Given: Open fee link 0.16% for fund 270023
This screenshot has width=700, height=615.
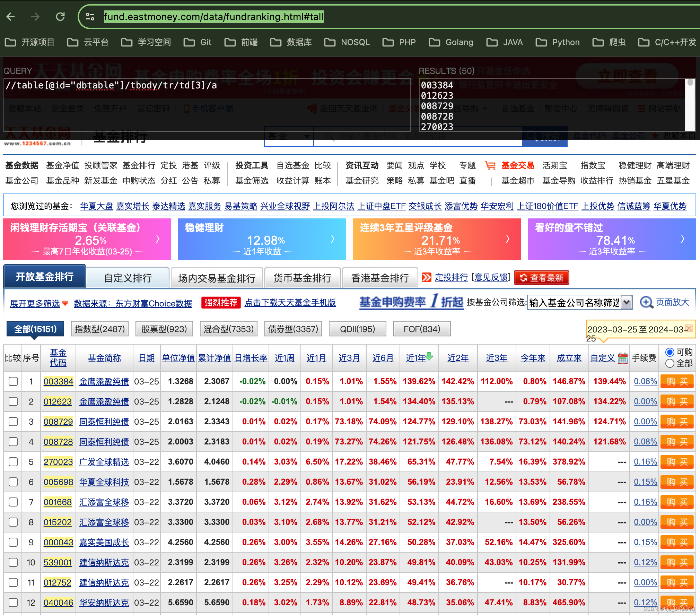Looking at the screenshot, I should (x=645, y=462).
